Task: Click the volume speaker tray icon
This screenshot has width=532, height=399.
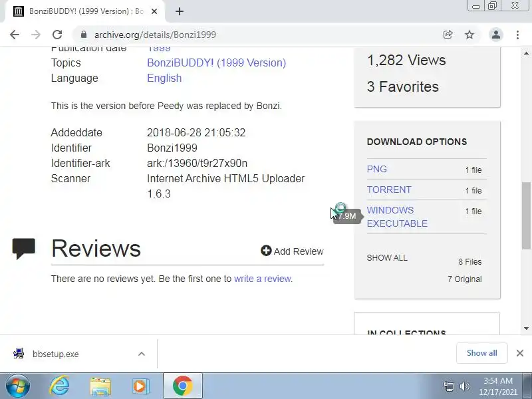Action: pyautogui.click(x=464, y=386)
